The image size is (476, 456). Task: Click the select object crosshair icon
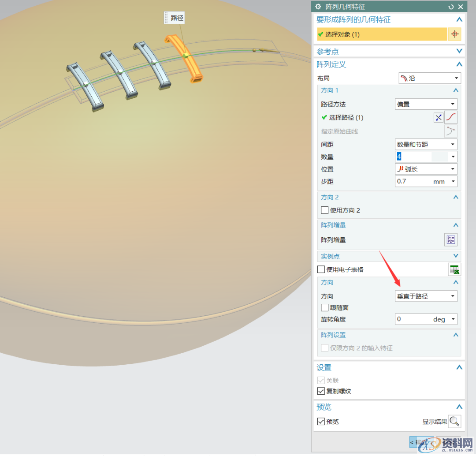click(x=454, y=34)
